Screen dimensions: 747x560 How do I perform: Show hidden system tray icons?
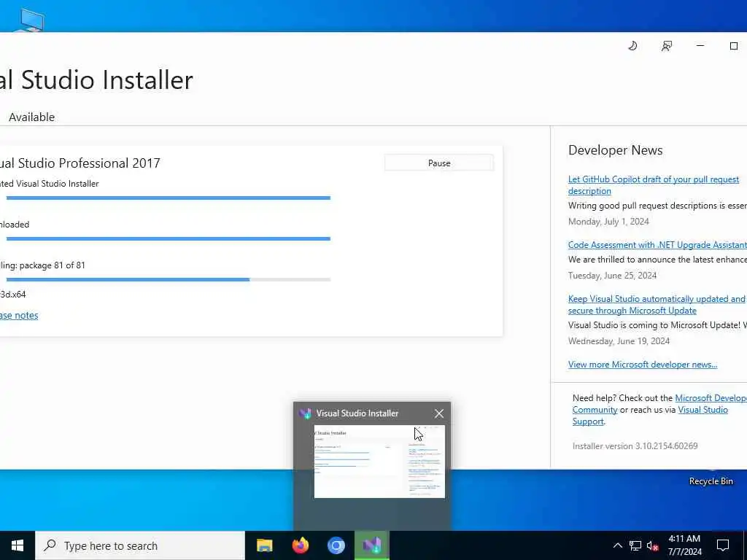pos(617,545)
